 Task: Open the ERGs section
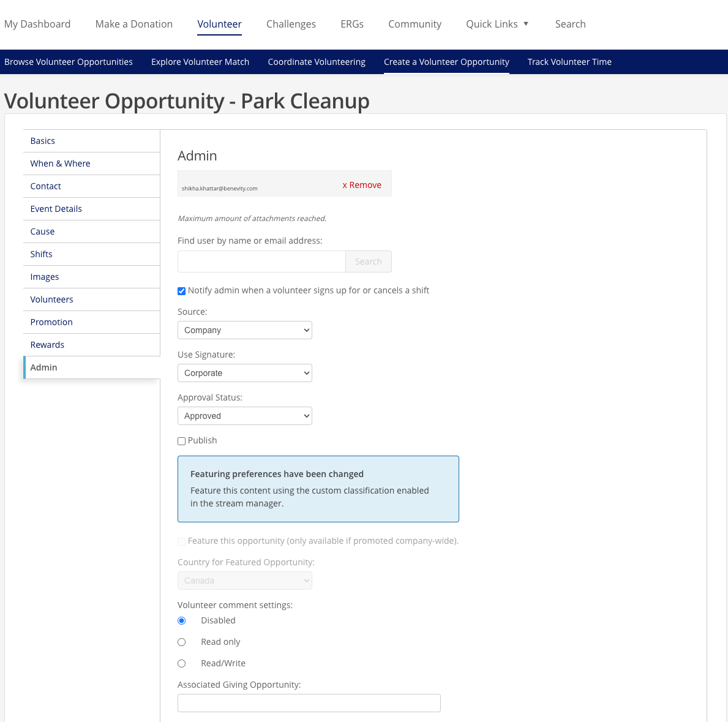(351, 24)
